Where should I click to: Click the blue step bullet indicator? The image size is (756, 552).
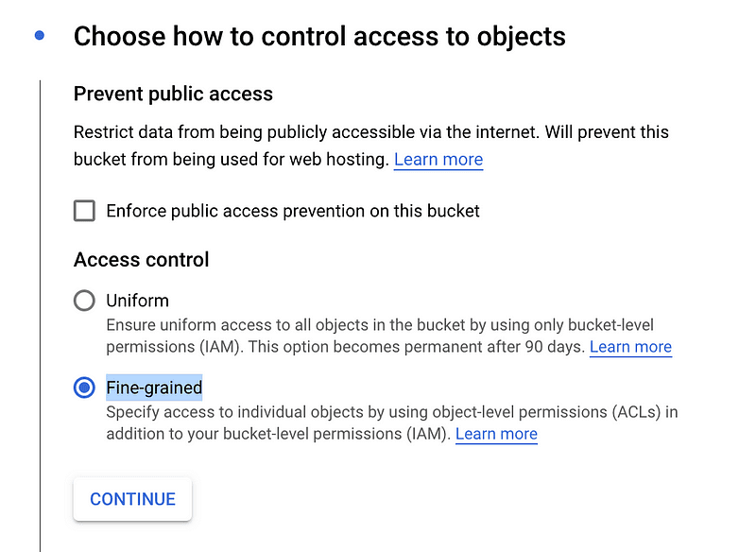pos(40,35)
